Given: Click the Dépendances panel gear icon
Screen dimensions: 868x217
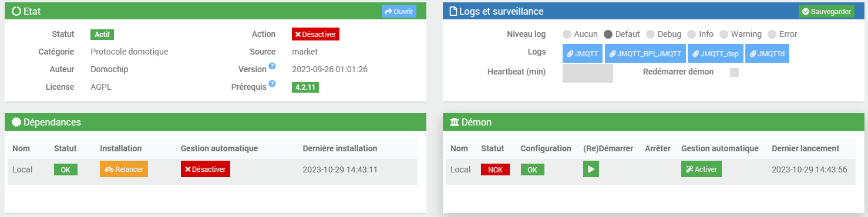Looking at the screenshot, I should (16, 122).
